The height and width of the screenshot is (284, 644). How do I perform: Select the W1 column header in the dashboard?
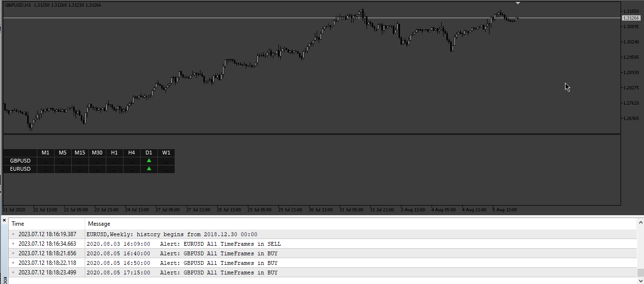coord(166,153)
